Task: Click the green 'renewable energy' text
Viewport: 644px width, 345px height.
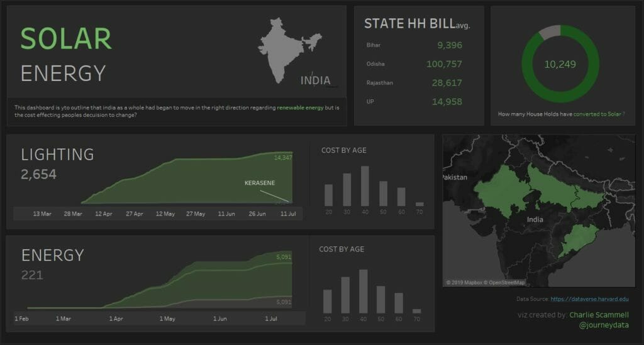Action: coord(300,108)
